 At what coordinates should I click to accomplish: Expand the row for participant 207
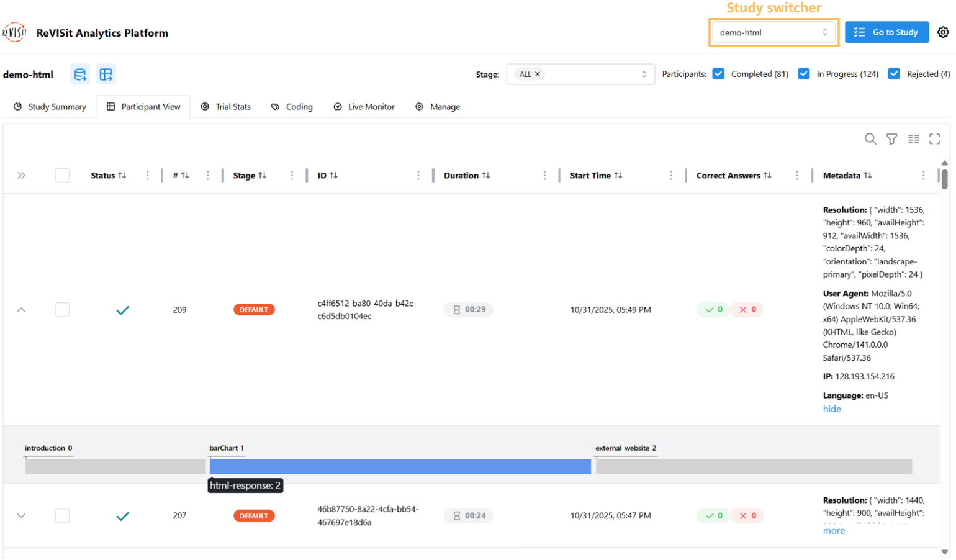click(x=21, y=516)
